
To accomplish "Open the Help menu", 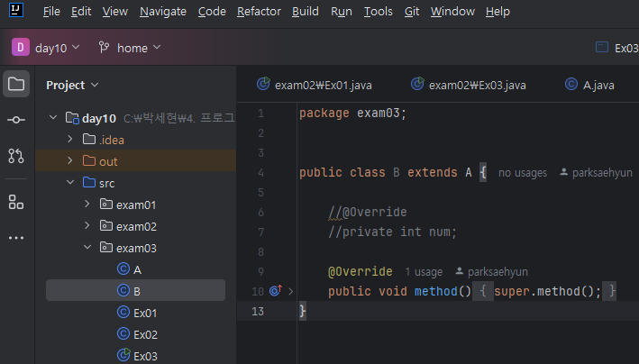I will coord(498,12).
